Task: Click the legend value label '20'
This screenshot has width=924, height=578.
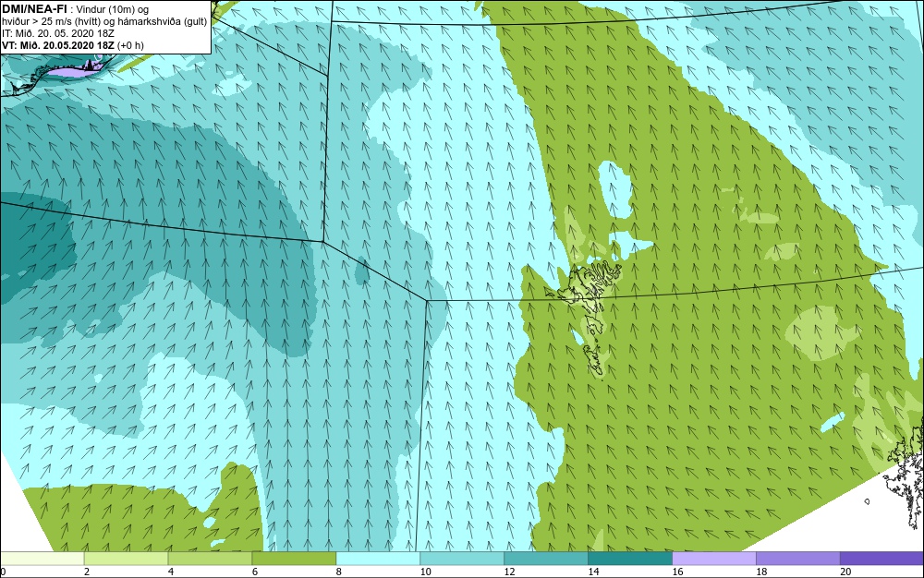Action: [x=845, y=572]
